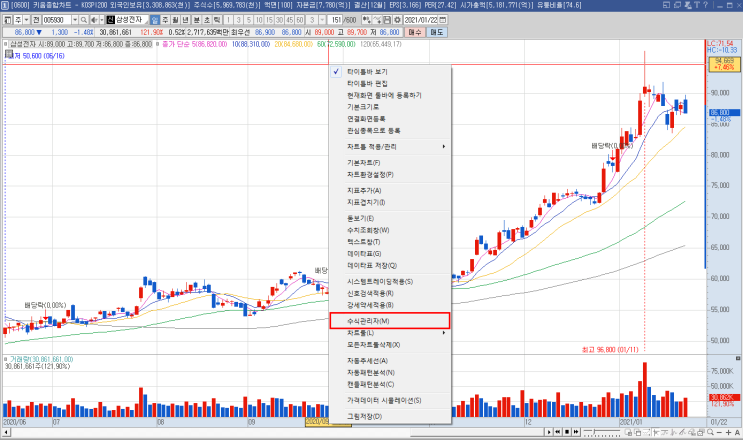Click the save disk icon in chart toolbar
This screenshot has height=440, width=743.
tap(387, 20)
